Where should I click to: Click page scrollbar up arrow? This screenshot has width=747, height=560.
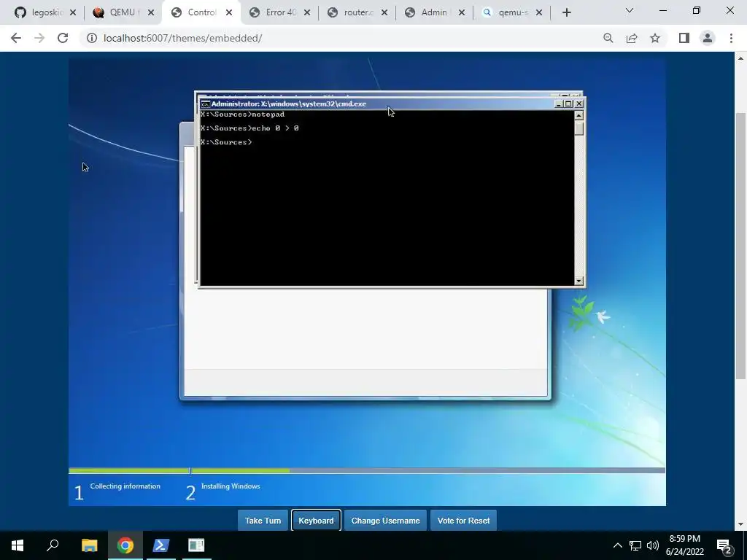[741, 58]
